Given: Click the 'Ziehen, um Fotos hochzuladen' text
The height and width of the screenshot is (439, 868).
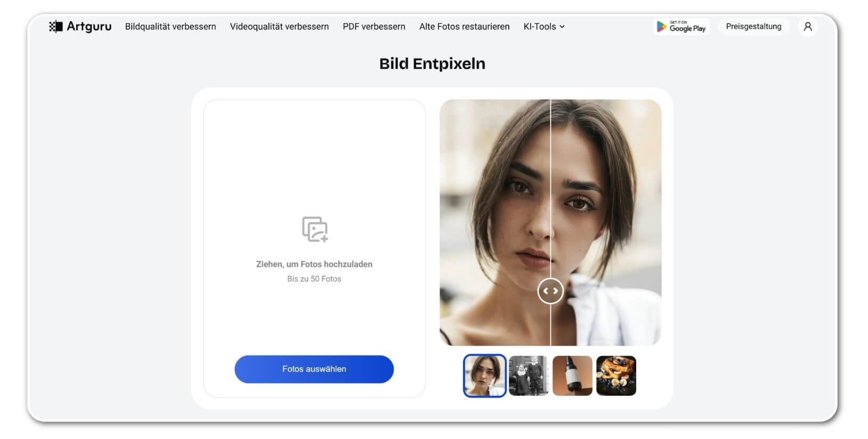Looking at the screenshot, I should click(314, 264).
